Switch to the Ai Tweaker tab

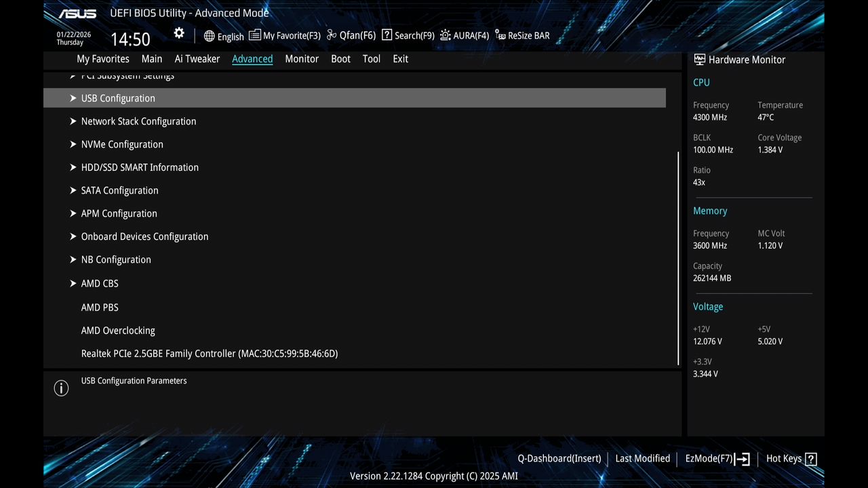197,59
